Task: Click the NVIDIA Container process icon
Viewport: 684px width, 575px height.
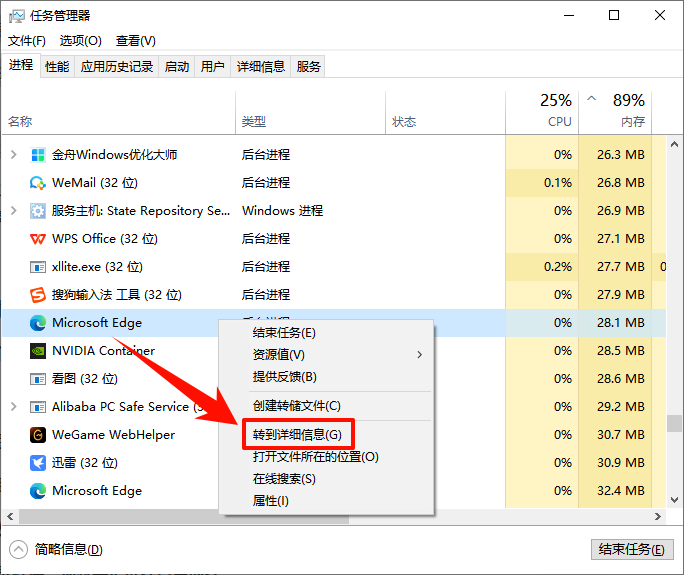Action: [x=38, y=351]
